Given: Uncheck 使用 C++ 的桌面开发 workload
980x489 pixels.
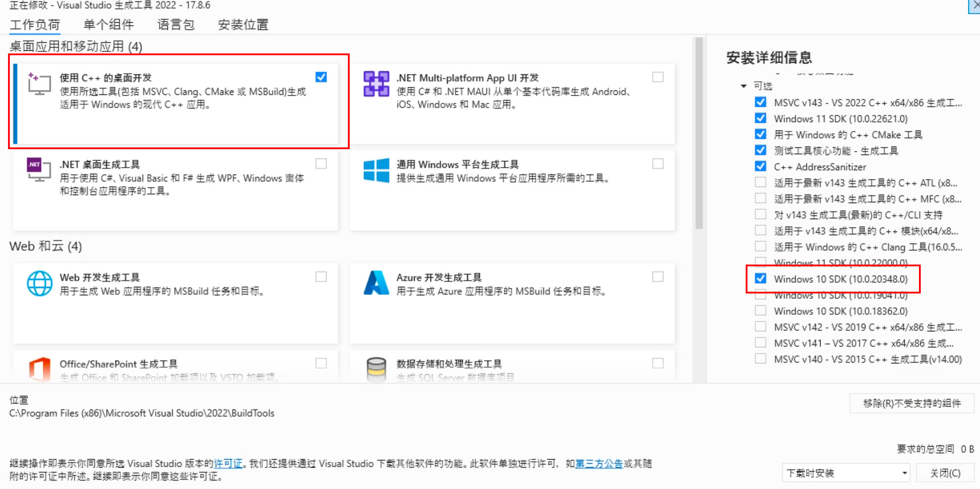Looking at the screenshot, I should pyautogui.click(x=321, y=77).
